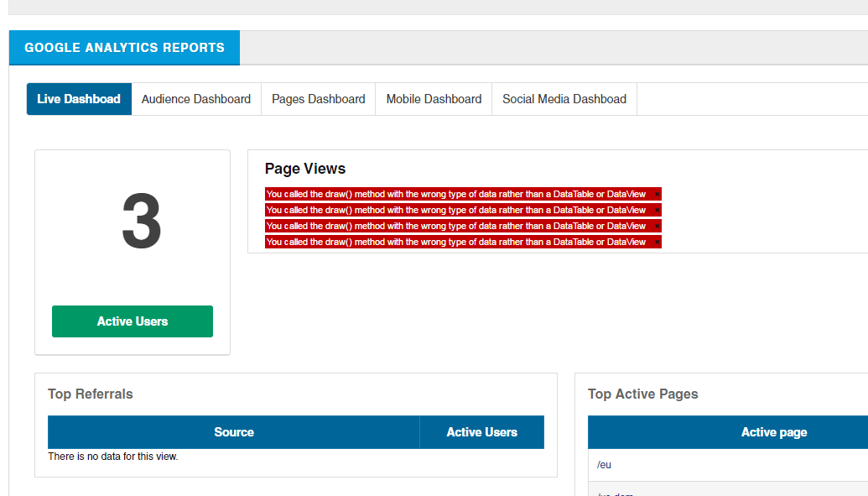
Task: Sort Top Referrals by Source column
Action: click(234, 432)
